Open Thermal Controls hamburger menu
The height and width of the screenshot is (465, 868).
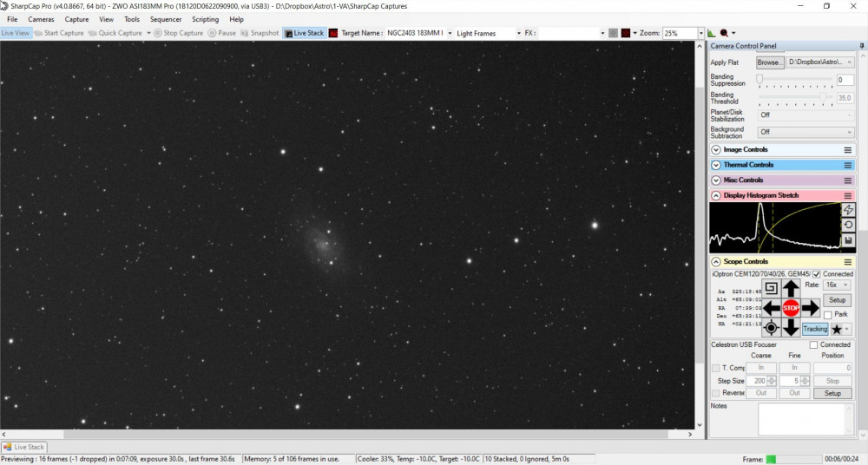tap(847, 165)
